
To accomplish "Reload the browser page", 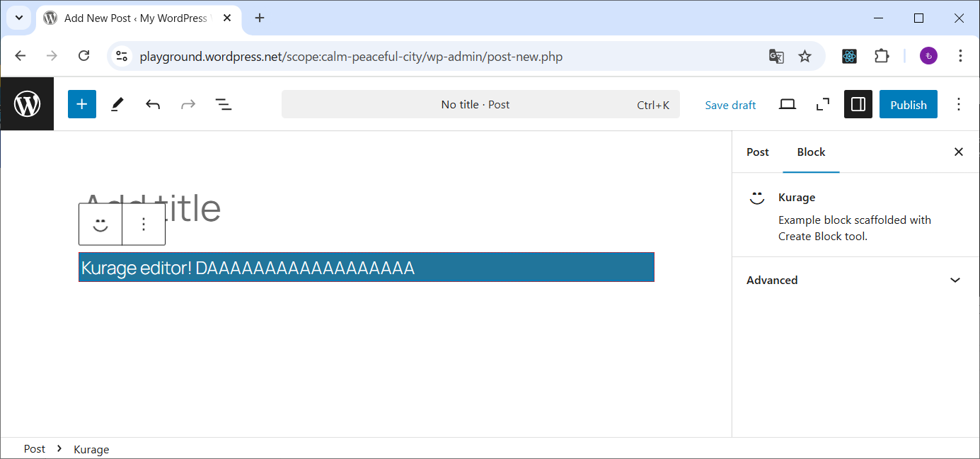I will coord(83,56).
